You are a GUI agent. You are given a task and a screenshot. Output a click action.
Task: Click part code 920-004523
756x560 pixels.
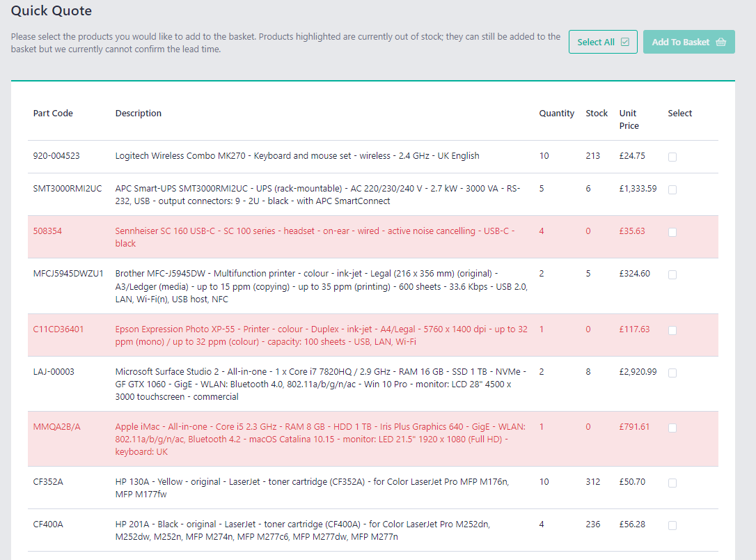(x=56, y=156)
